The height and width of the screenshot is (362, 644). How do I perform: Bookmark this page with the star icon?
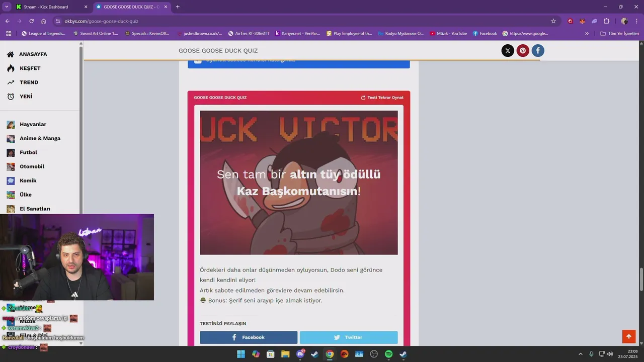(553, 21)
